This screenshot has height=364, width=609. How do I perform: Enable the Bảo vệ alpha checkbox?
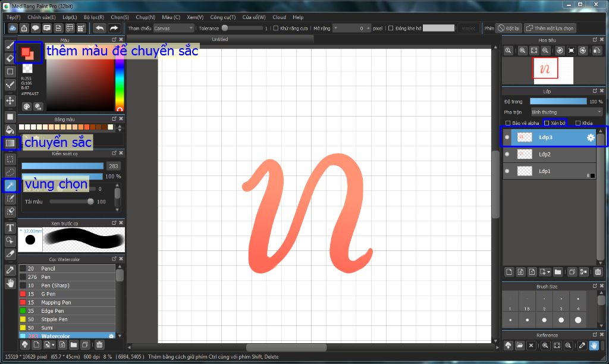tap(508, 123)
